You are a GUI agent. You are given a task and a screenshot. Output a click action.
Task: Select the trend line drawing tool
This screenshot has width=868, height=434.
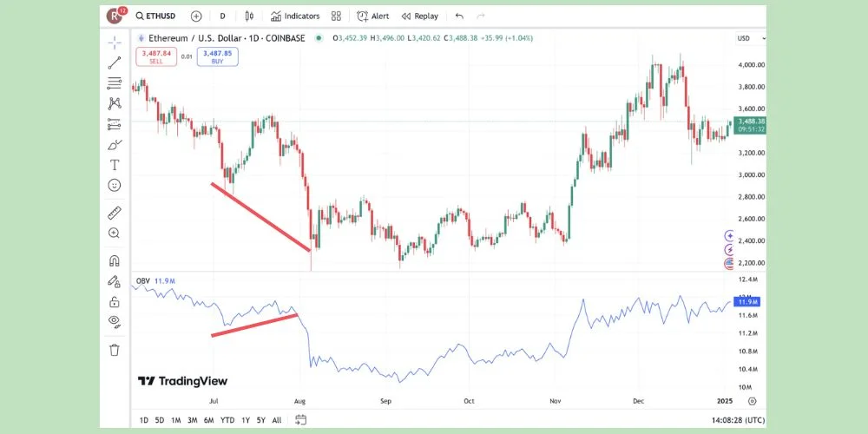pyautogui.click(x=115, y=62)
